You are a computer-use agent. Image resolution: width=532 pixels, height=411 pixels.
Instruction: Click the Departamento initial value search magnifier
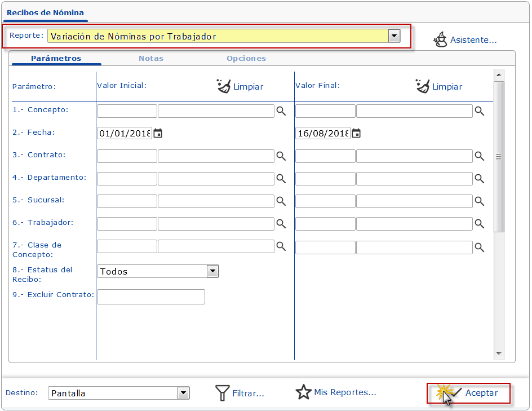281,179
